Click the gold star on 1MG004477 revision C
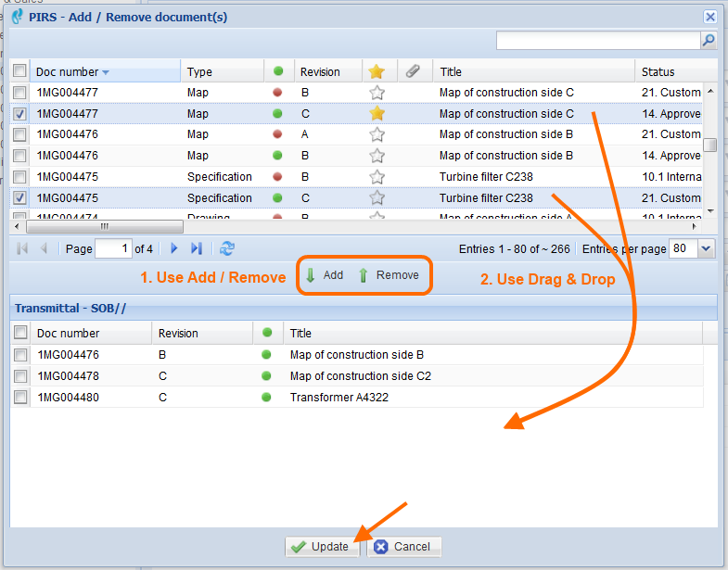The width and height of the screenshot is (728, 570). pyautogui.click(x=377, y=113)
